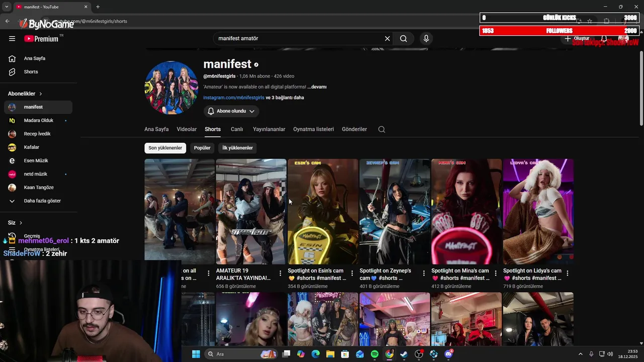Select Popüler filter chip
The image size is (644, 362).
coord(202,148)
